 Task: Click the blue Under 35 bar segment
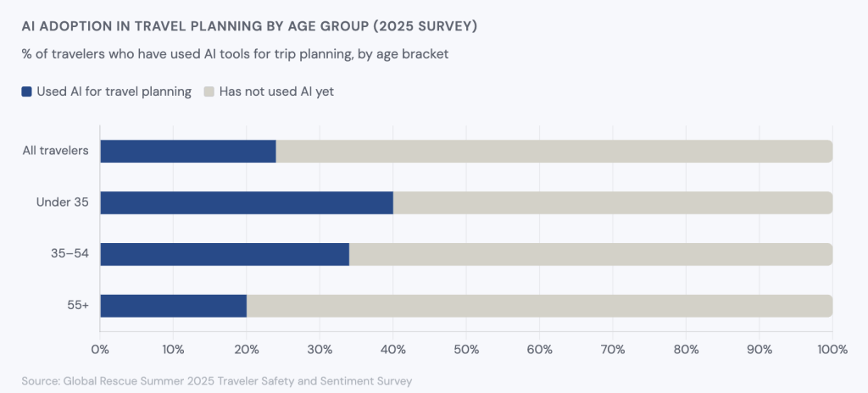point(247,202)
